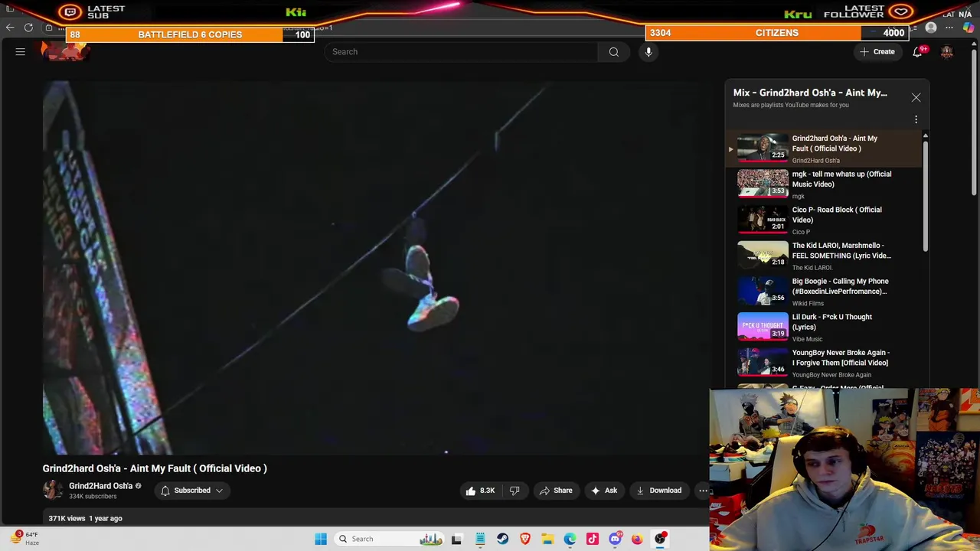
Task: Launch Steam from the taskbar
Action: click(502, 539)
